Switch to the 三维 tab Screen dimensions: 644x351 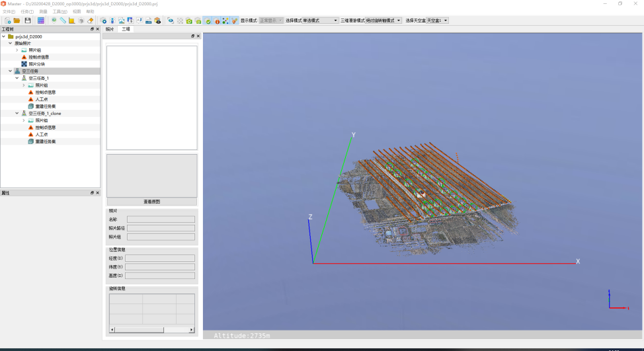click(126, 29)
